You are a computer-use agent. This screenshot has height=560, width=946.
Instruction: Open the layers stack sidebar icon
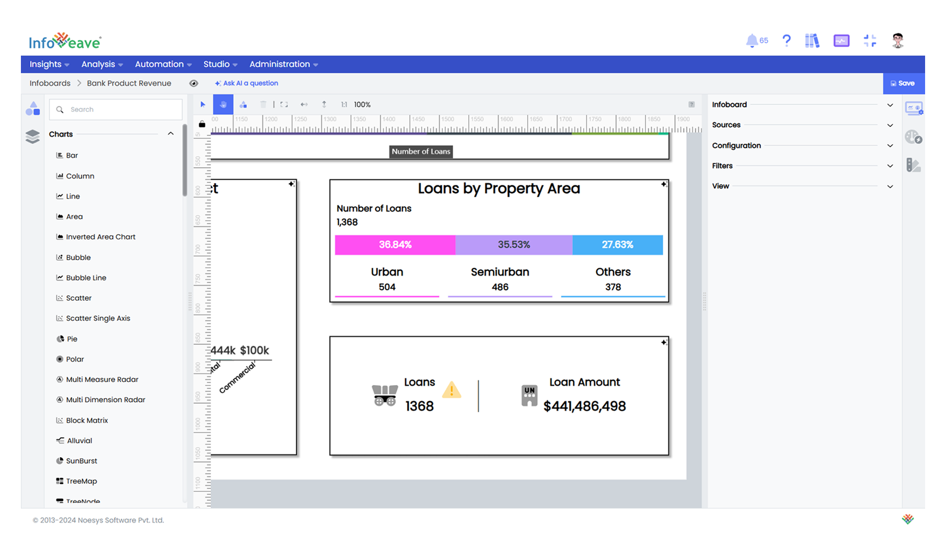click(32, 136)
